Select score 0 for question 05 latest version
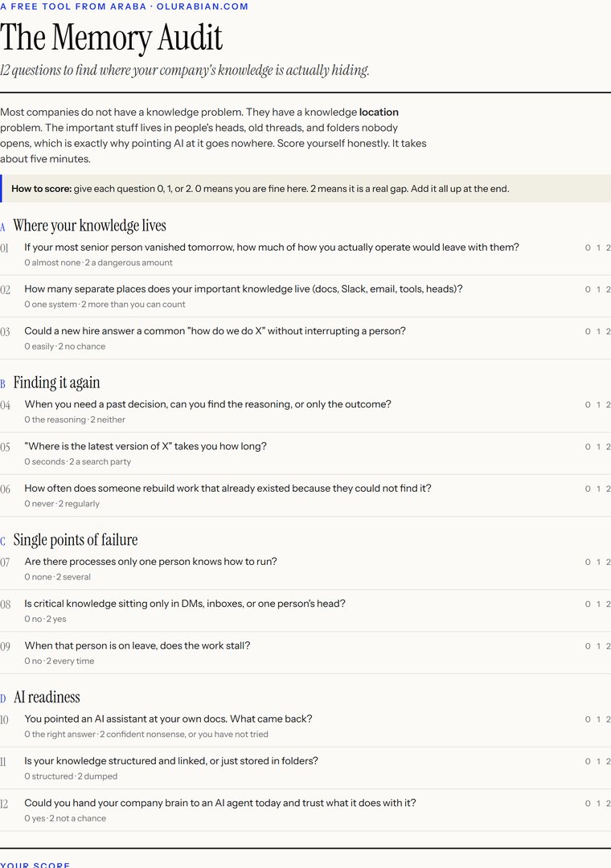 pyautogui.click(x=588, y=447)
